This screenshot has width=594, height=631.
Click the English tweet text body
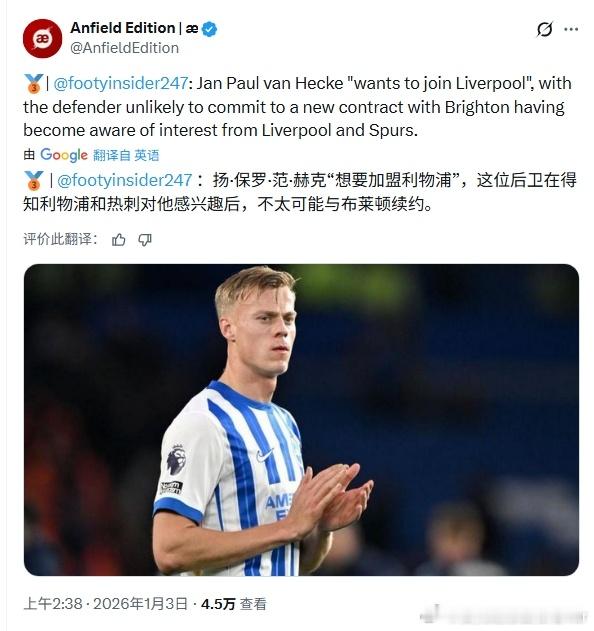click(297, 107)
